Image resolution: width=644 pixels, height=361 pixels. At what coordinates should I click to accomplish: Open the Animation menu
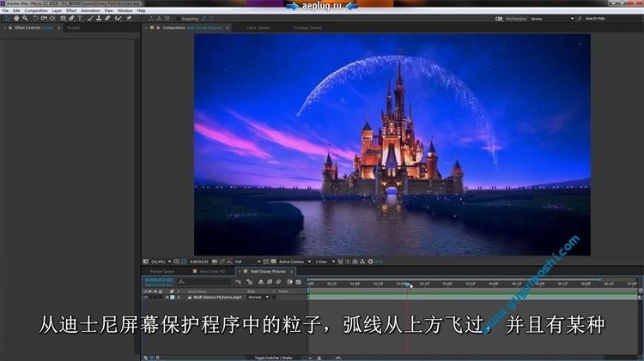[90, 10]
